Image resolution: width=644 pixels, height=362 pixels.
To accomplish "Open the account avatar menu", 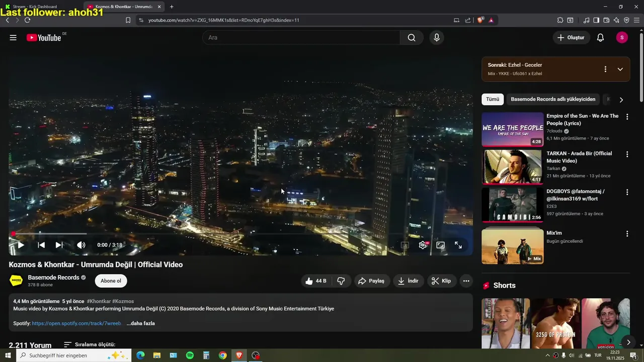I will (x=622, y=38).
